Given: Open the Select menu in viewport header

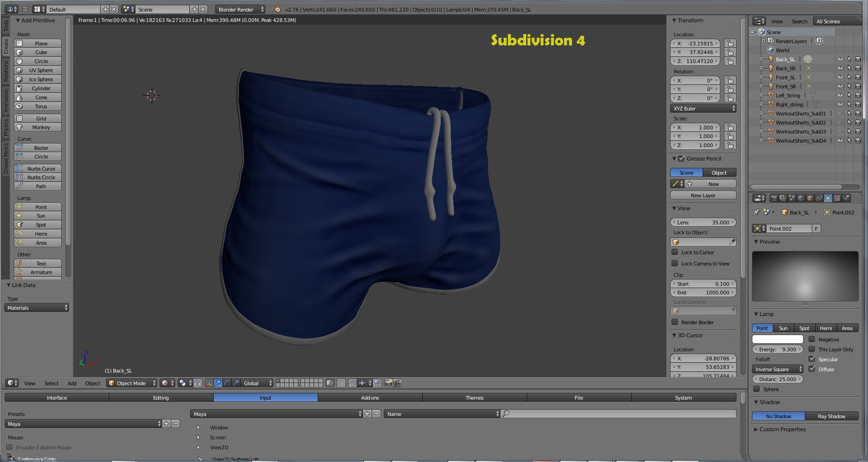Looking at the screenshot, I should 51,383.
